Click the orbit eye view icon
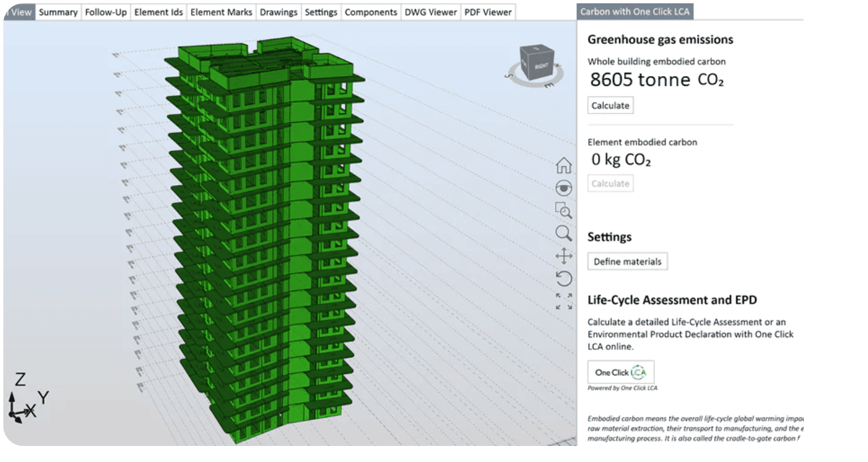Viewport: 868px width, 462px height. click(564, 188)
